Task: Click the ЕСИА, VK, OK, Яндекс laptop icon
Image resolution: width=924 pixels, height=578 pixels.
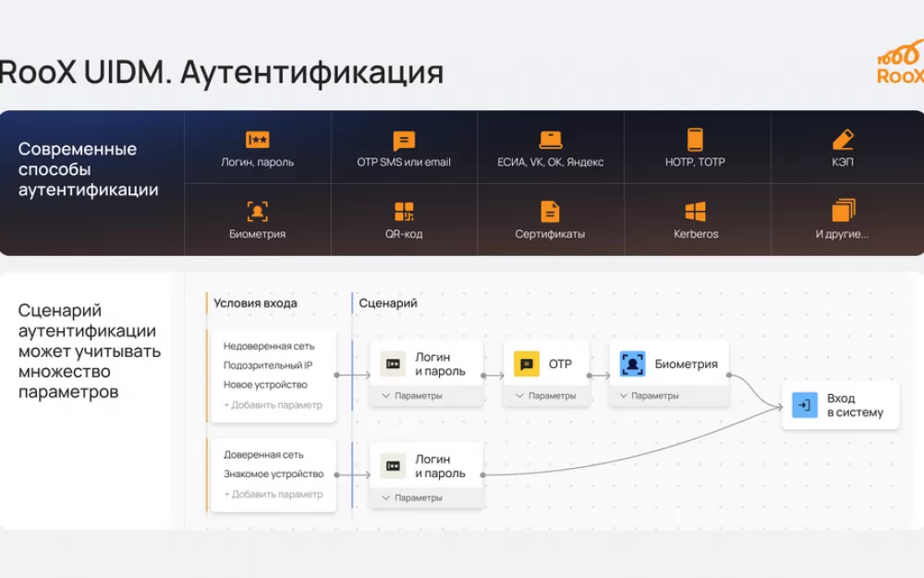Action: tap(551, 141)
